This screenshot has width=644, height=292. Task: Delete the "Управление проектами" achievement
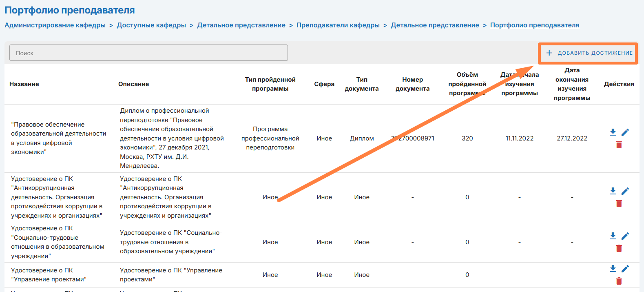(619, 281)
